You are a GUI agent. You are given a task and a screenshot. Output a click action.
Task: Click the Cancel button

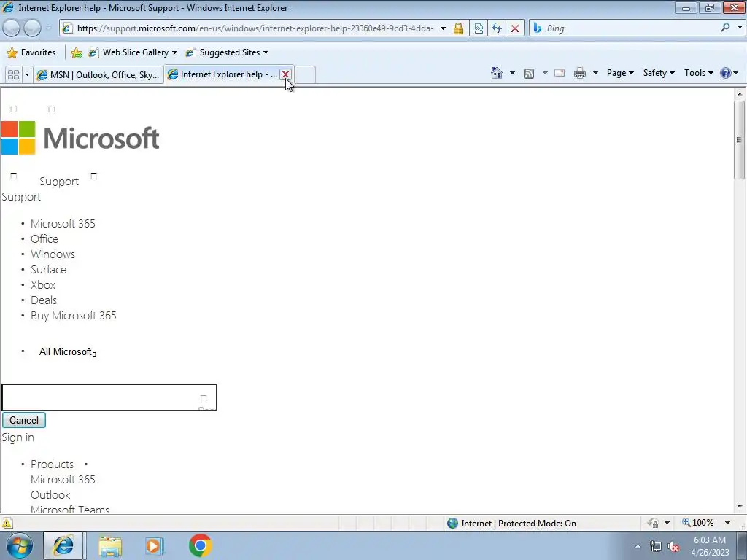(24, 420)
